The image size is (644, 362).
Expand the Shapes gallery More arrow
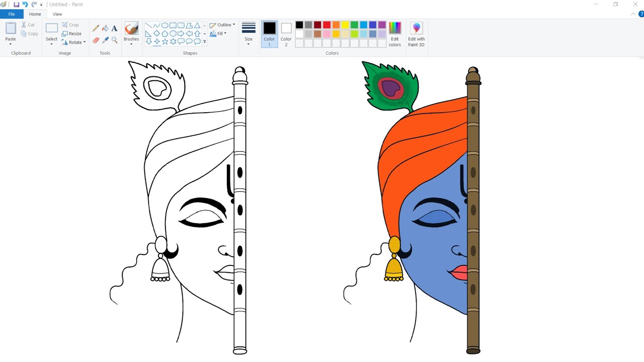(x=204, y=42)
